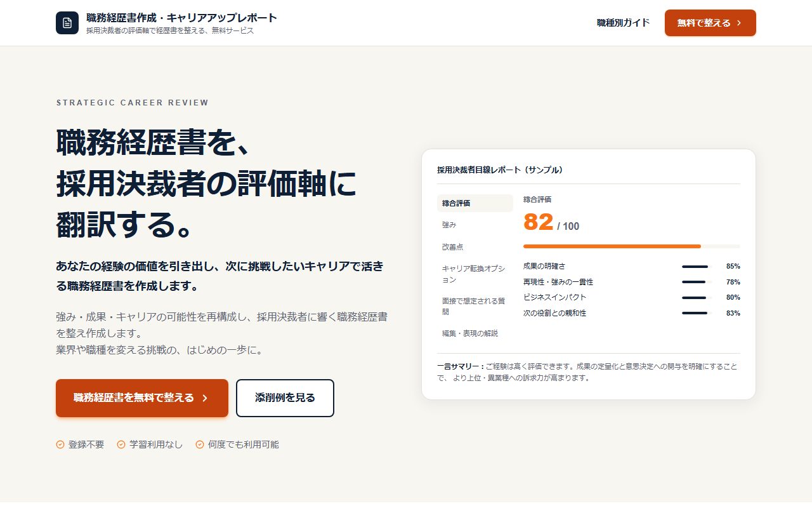Click the 再現性・強みの一貫性 progress bar
The image size is (812, 508).
[697, 282]
